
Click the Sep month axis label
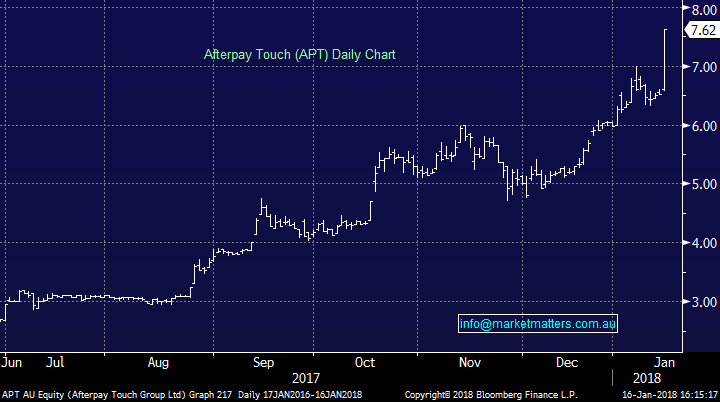264,362
